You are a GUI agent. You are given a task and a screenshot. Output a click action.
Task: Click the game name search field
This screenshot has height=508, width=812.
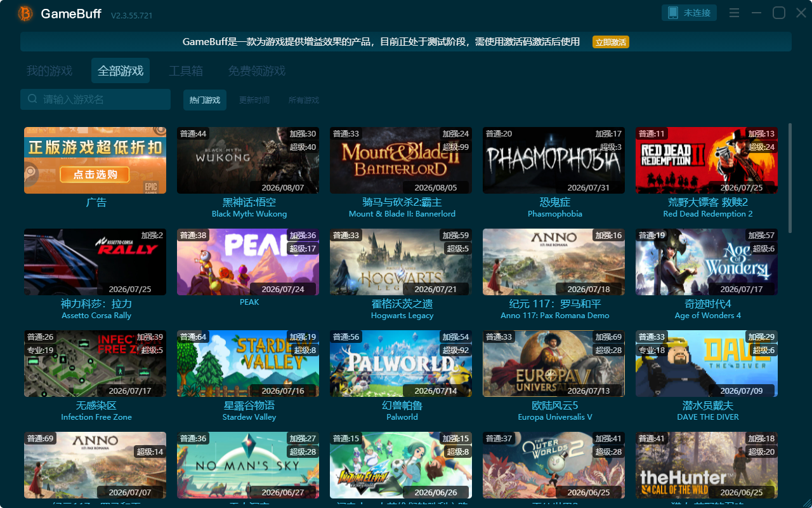click(95, 100)
